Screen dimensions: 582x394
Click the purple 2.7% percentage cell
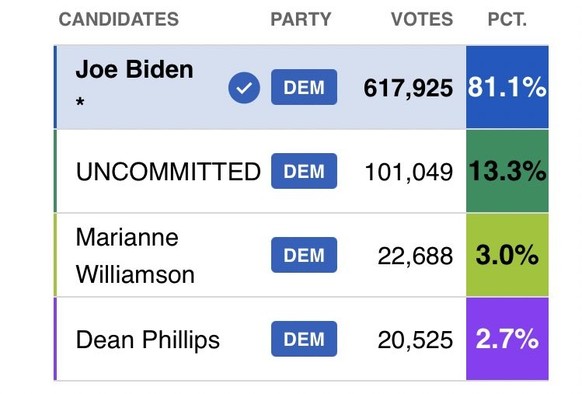tap(507, 339)
